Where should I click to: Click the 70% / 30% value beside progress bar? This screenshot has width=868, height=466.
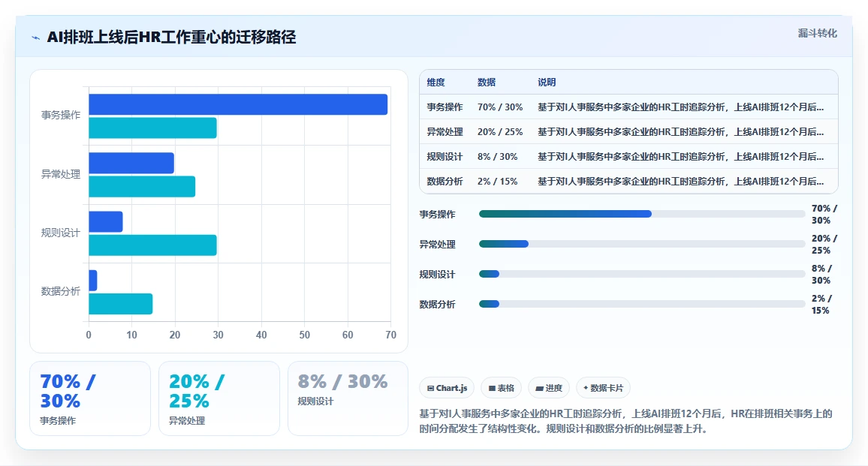click(x=824, y=214)
